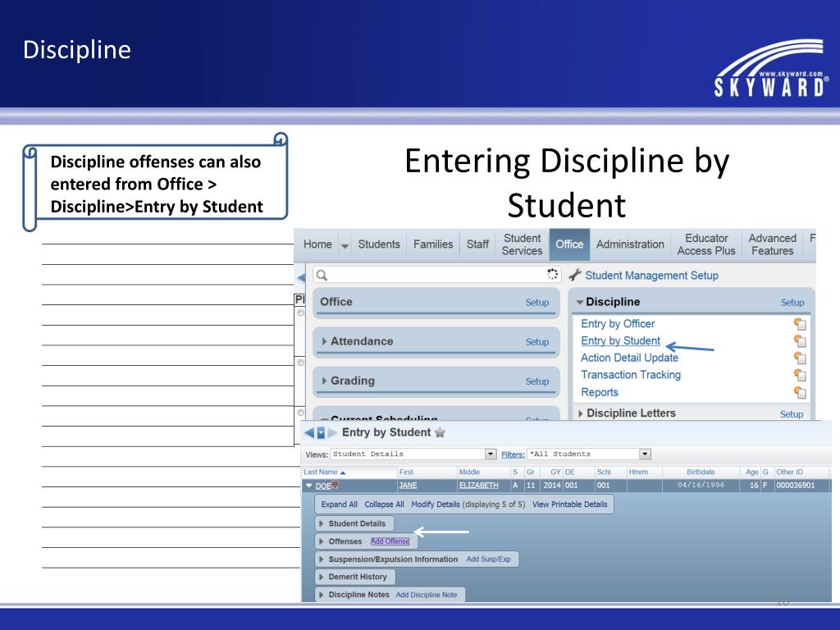
Task: Open the Views dropdown
Action: pyautogui.click(x=491, y=454)
